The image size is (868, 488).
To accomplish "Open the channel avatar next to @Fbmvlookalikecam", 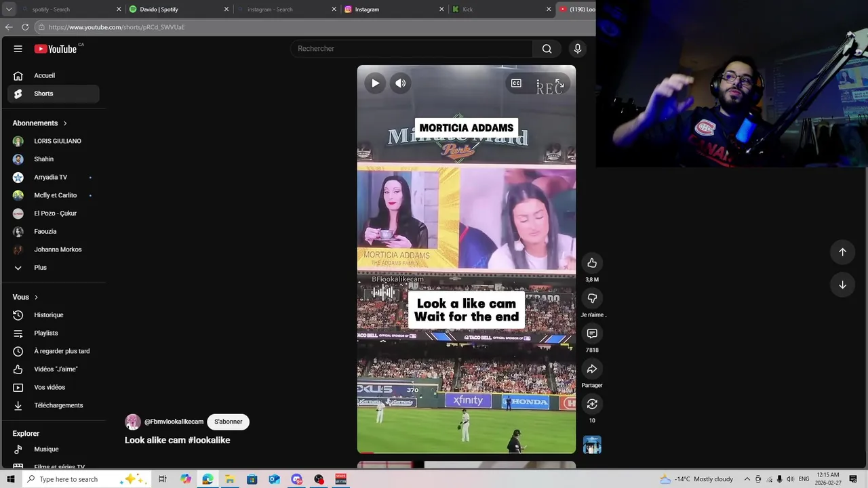I will [133, 422].
